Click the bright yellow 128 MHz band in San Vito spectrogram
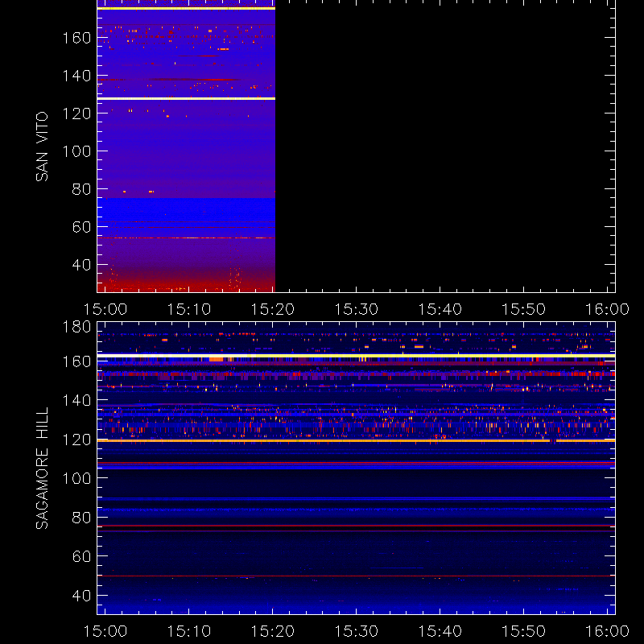Image resolution: width=644 pixels, height=644 pixels. point(186,98)
